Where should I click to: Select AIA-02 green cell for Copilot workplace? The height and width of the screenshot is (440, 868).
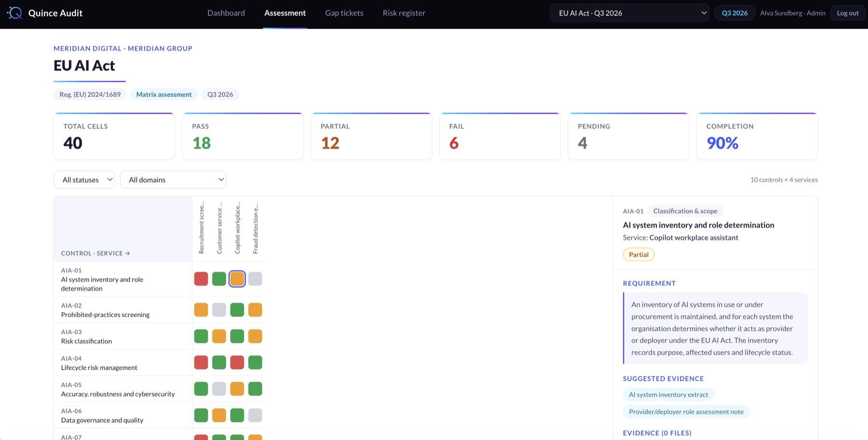(x=237, y=310)
